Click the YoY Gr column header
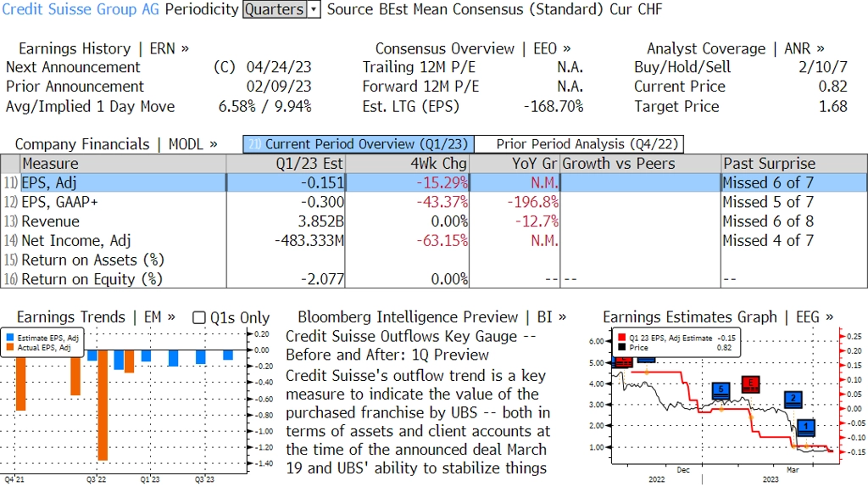Screen dimensions: 868x487 coord(515,164)
